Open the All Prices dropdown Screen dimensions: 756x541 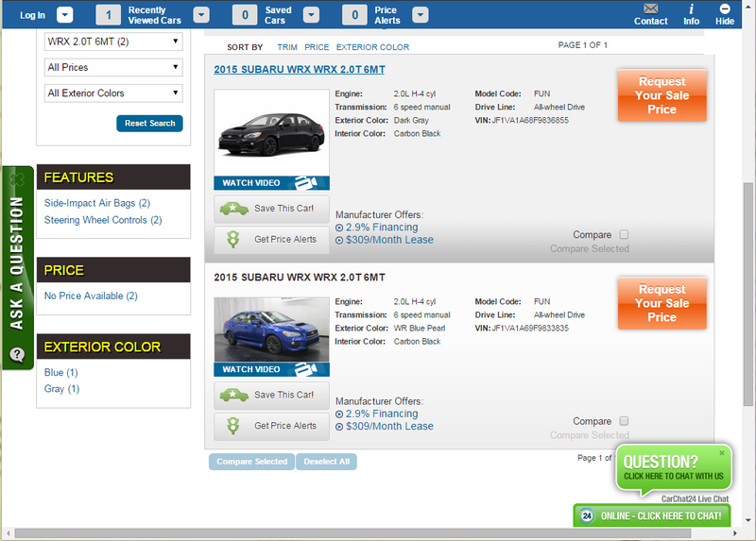113,67
